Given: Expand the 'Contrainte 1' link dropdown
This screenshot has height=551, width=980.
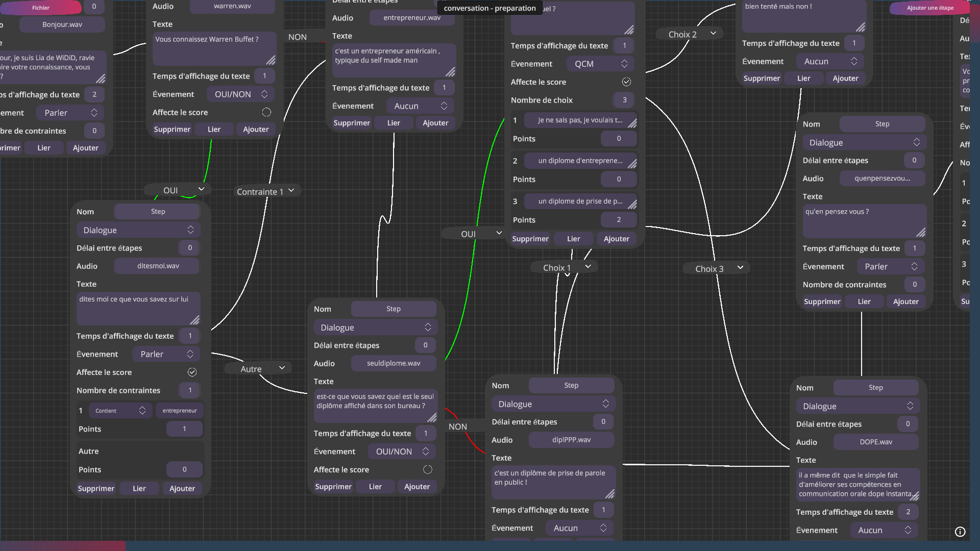Looking at the screenshot, I should click(x=291, y=191).
